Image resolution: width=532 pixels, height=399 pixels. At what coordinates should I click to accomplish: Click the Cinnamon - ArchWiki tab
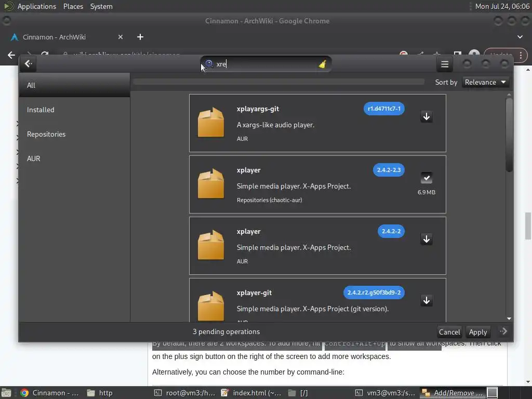pos(67,37)
